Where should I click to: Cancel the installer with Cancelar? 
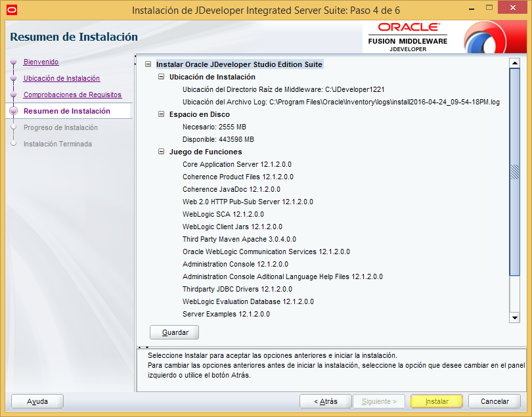pos(495,401)
